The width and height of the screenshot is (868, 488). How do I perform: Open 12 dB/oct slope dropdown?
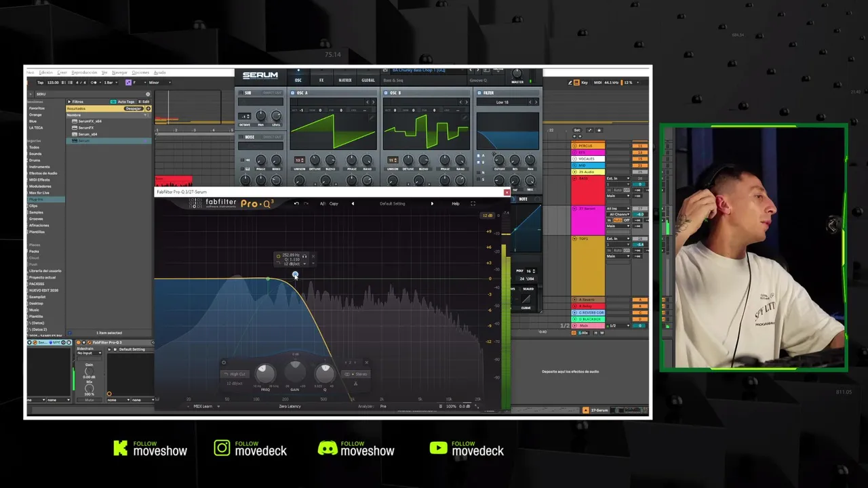coord(235,384)
